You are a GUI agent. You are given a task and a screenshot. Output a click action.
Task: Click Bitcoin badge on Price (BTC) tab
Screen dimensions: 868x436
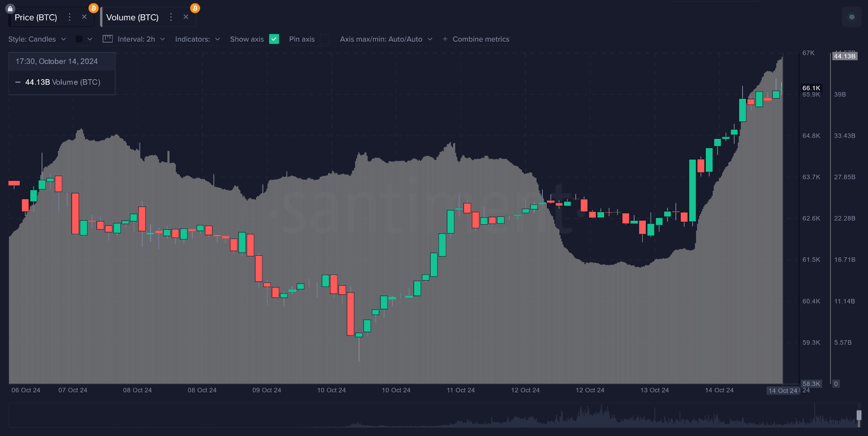pos(93,8)
